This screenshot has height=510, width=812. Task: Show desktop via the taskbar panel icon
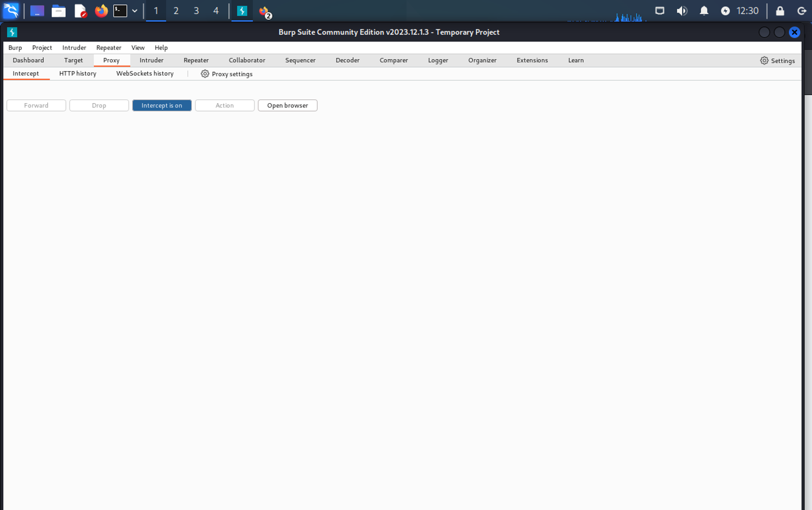click(x=37, y=11)
